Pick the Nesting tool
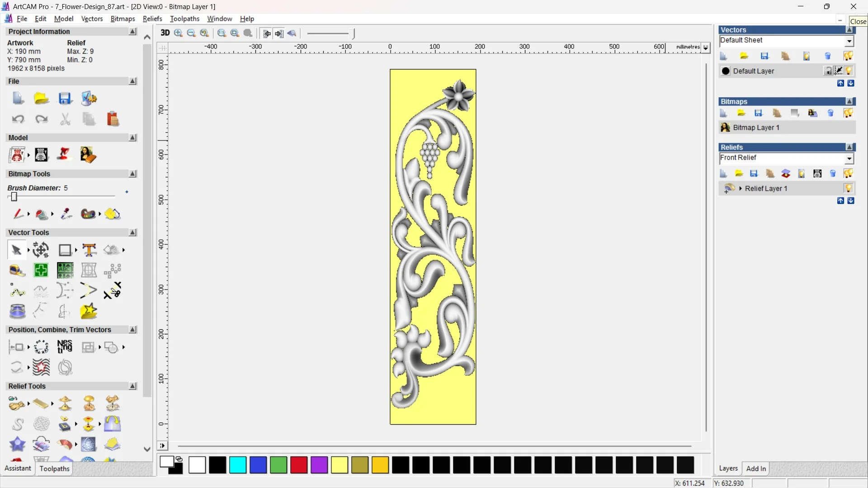This screenshot has height=488, width=868. [x=65, y=347]
